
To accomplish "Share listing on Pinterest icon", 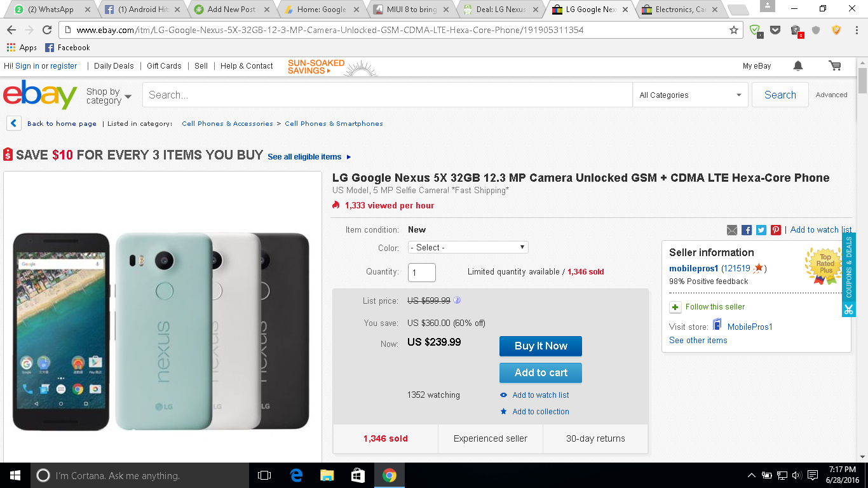I will point(776,230).
